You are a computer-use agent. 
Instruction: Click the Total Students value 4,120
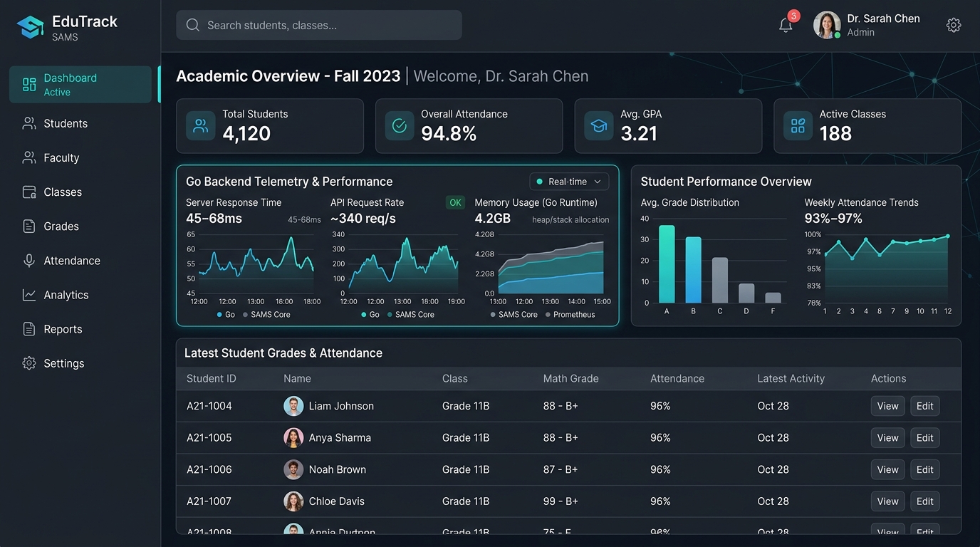[x=246, y=133]
